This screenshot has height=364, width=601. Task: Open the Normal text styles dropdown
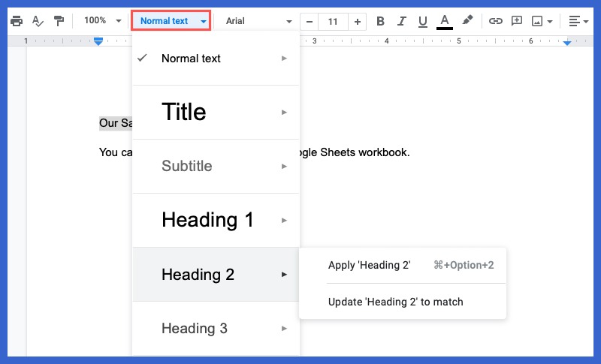click(x=171, y=21)
